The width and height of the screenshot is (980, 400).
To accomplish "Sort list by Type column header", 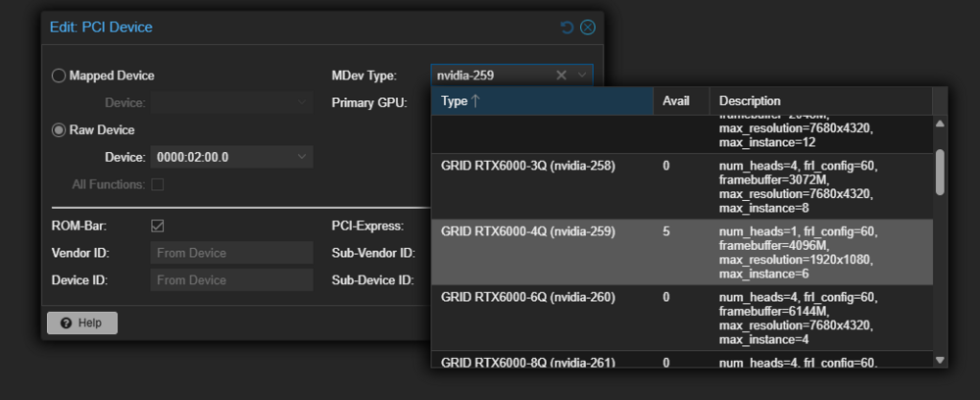I will pos(542,101).
